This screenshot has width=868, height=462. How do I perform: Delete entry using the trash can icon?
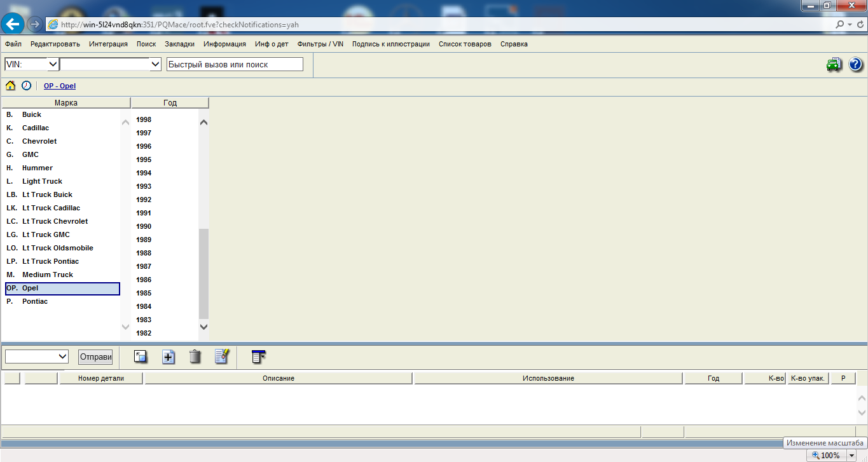click(x=195, y=357)
